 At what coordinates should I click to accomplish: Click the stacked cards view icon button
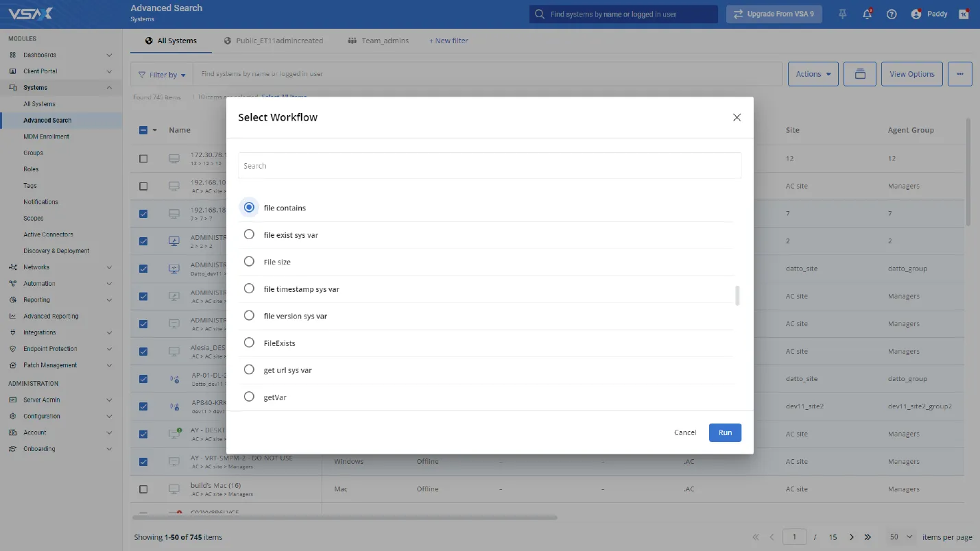coord(859,74)
